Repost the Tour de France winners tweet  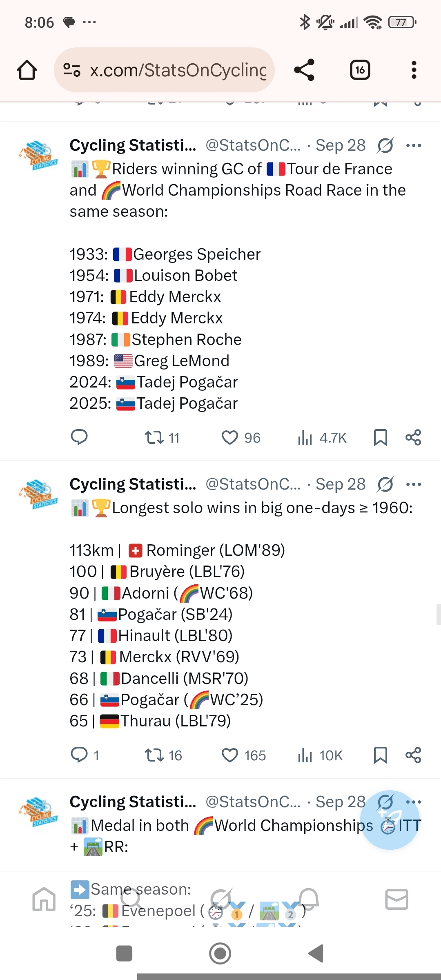155,438
